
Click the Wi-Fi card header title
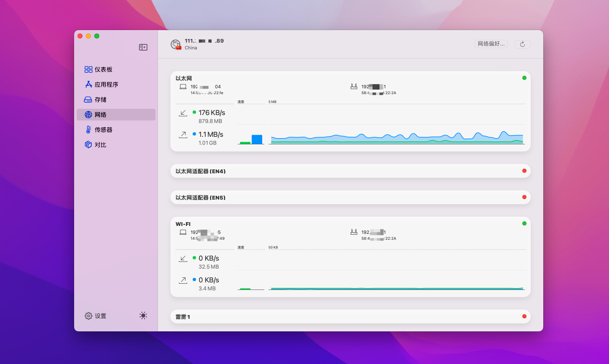point(183,224)
